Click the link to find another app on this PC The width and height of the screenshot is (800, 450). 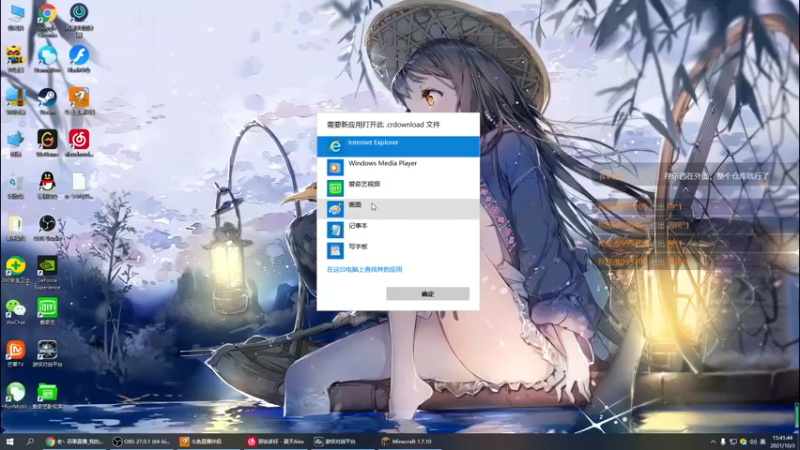pyautogui.click(x=364, y=269)
